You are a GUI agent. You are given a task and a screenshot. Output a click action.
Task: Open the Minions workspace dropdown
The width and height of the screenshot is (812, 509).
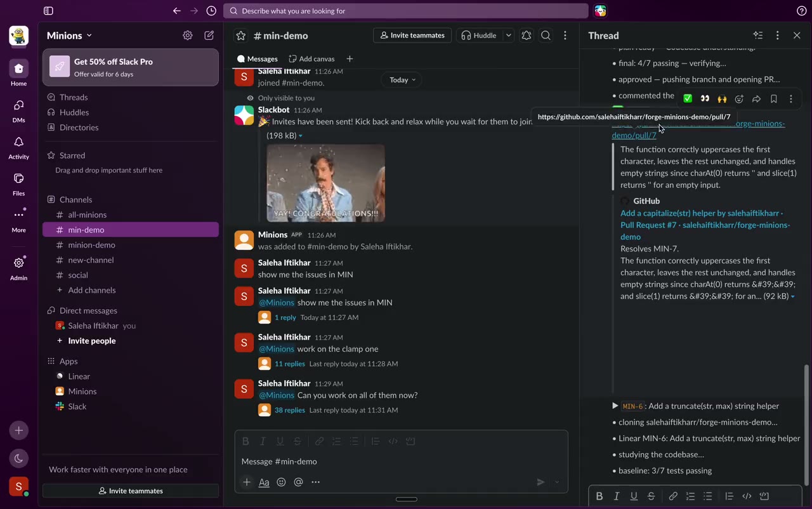69,36
